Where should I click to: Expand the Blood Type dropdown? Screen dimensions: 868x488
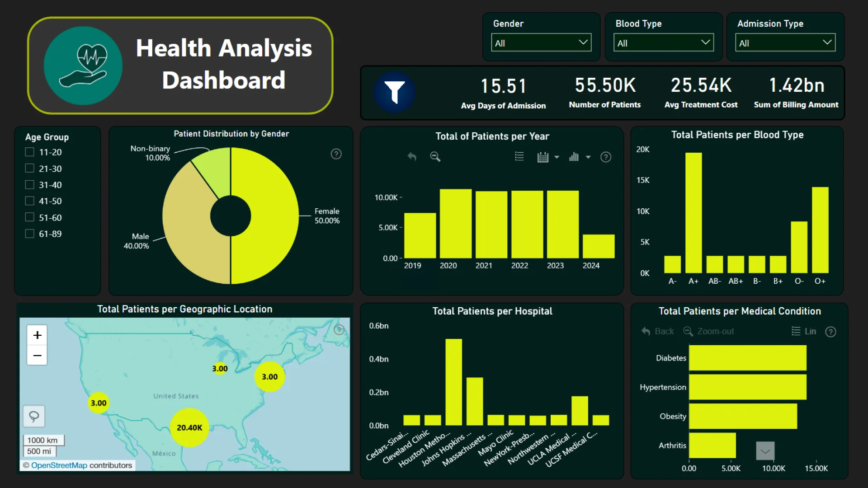click(663, 43)
